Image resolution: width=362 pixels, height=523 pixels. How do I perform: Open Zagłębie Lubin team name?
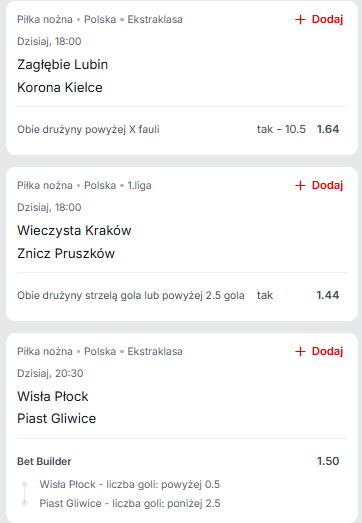(x=63, y=65)
